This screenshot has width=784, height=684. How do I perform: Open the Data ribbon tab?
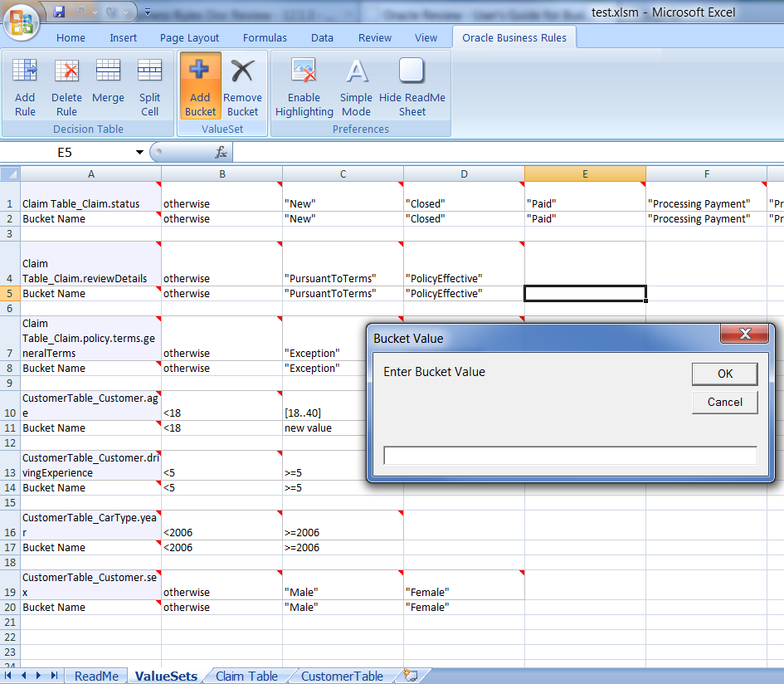(322, 38)
